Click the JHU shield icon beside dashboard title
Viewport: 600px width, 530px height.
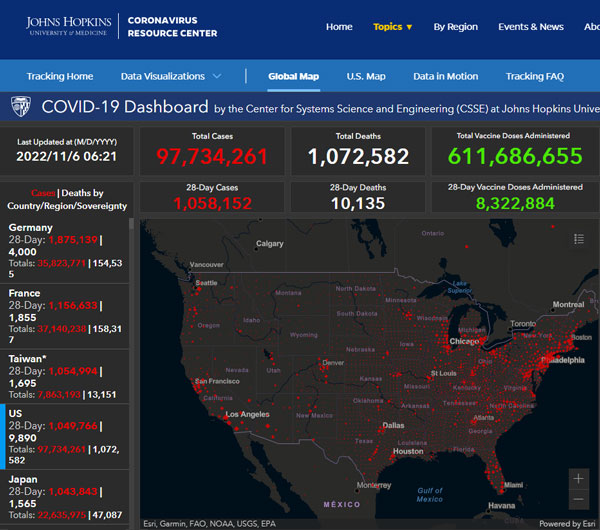pos(20,106)
